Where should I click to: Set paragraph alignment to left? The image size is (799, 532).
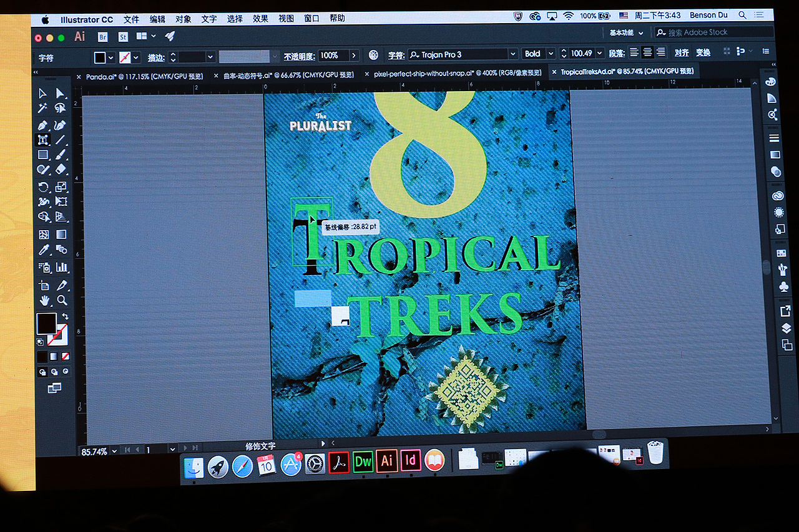tap(634, 52)
